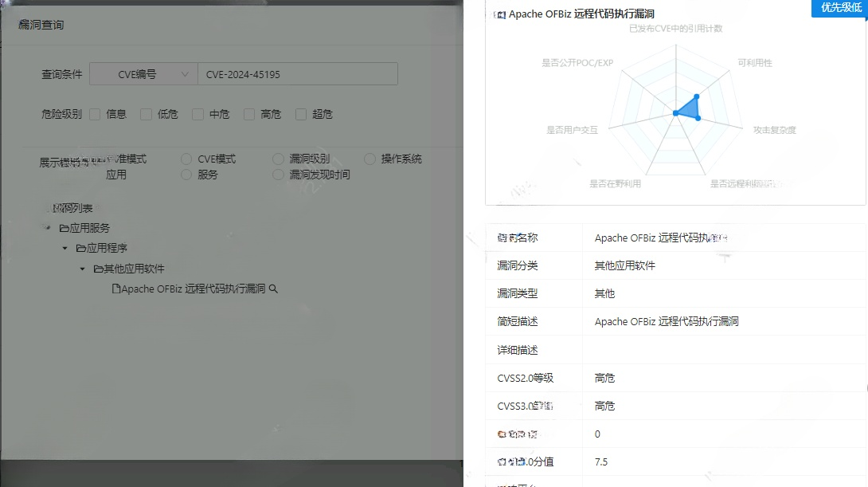The width and height of the screenshot is (868, 487).
Task: Click the search magnifier beside Apache OFBiz vulnerability
Action: pyautogui.click(x=273, y=289)
